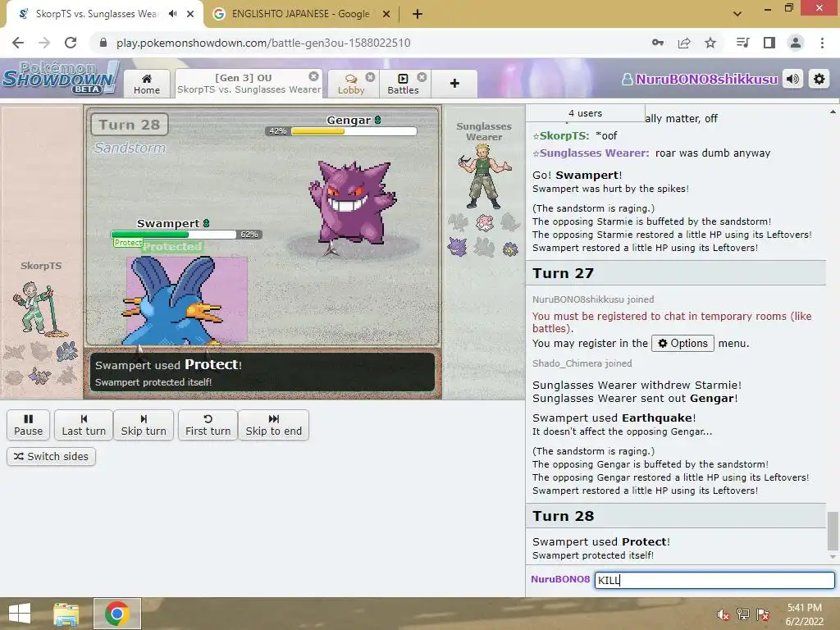
Task: Click chat log scrollbar
Action: pyautogui.click(x=833, y=531)
